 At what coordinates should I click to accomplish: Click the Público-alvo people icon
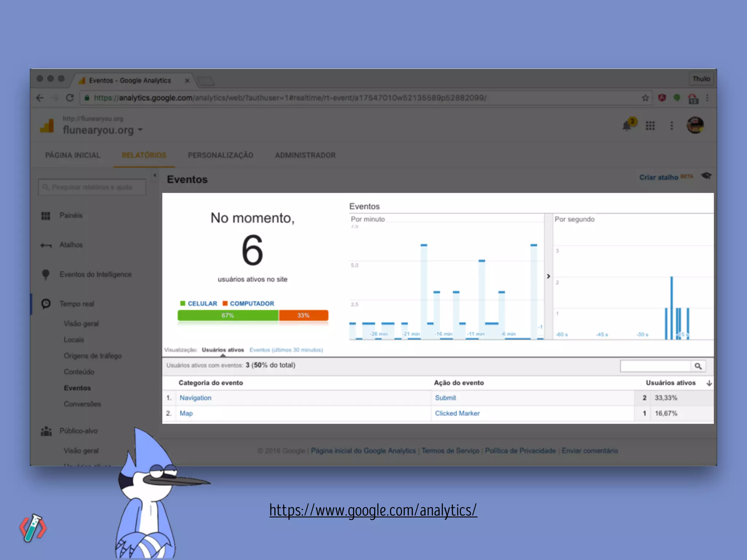pos(46,431)
